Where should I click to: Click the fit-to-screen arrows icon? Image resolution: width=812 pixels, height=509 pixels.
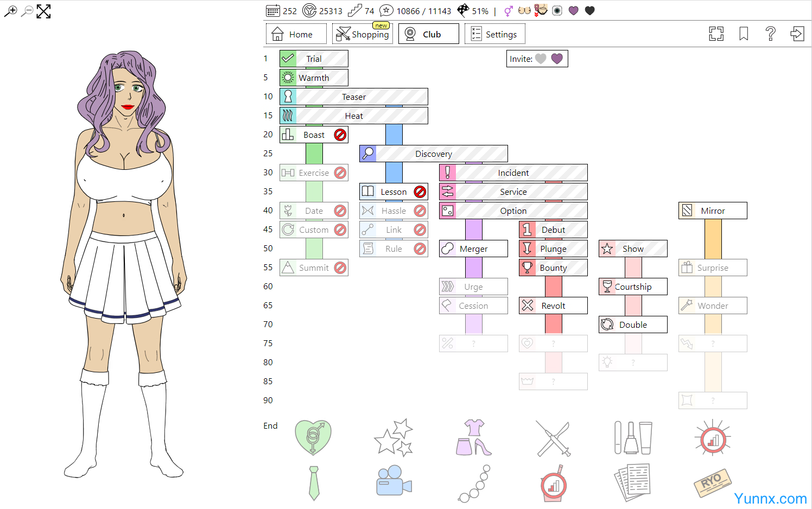coord(43,11)
